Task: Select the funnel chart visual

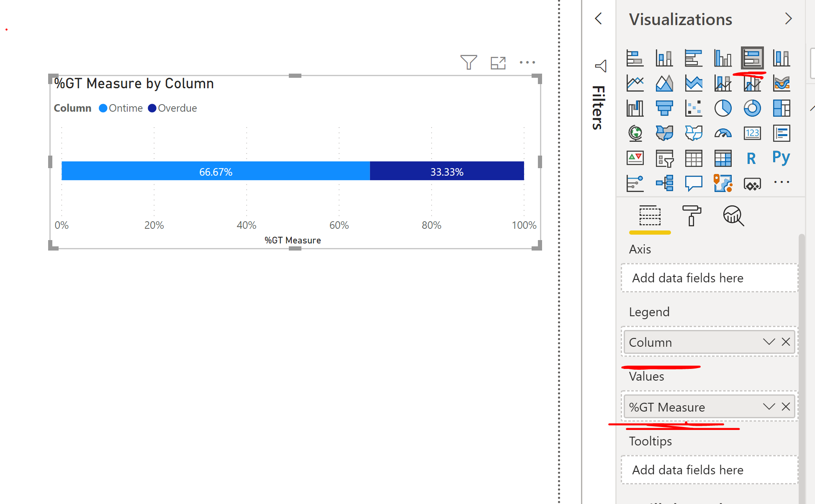Action: [x=664, y=108]
